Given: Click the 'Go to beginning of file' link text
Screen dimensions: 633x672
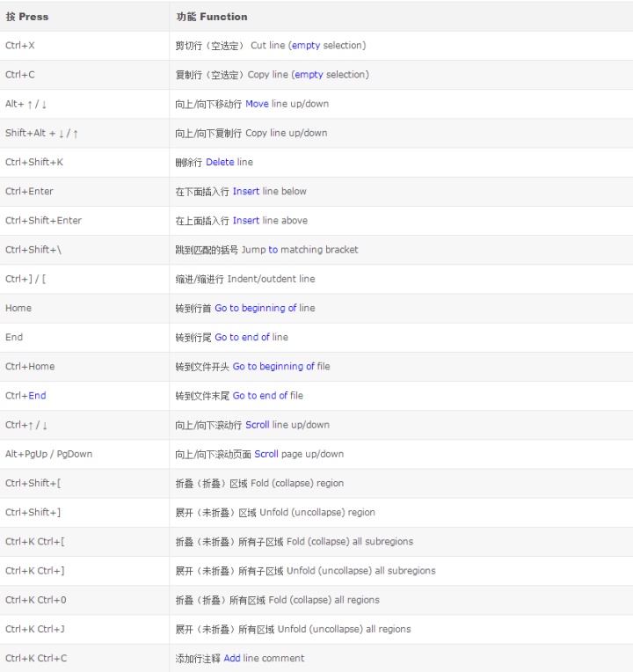Looking at the screenshot, I should tap(281, 367).
